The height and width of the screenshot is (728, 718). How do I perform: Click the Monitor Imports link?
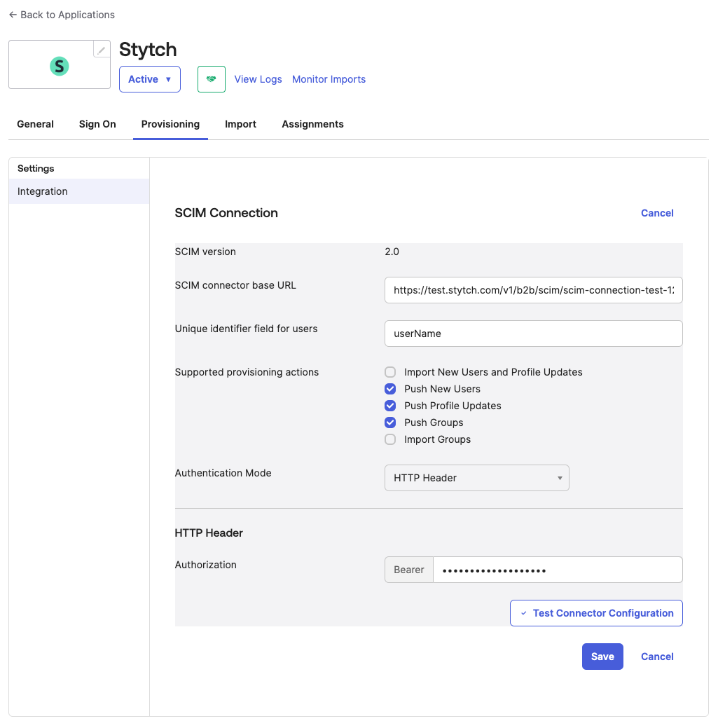(329, 79)
